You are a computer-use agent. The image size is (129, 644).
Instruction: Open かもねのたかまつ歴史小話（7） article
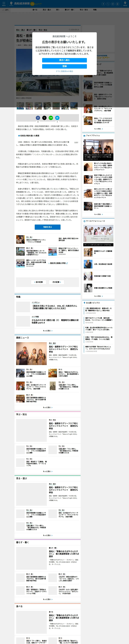click(x=55, y=321)
